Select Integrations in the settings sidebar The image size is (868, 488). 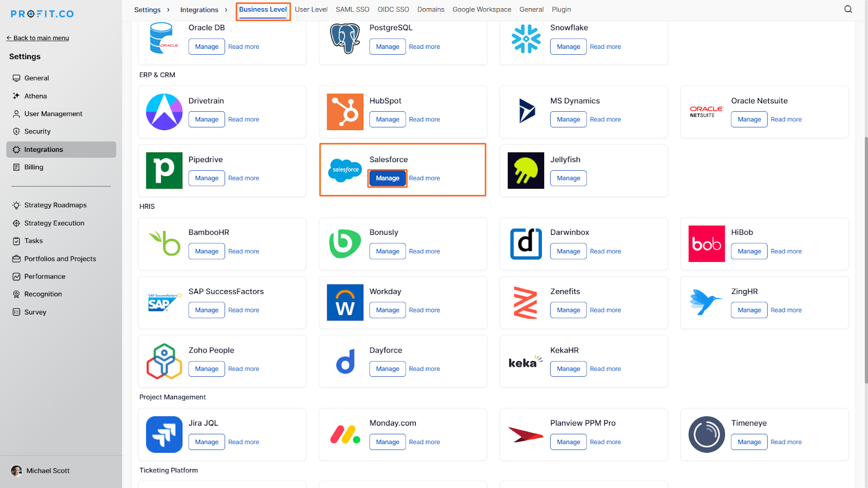[61, 150]
